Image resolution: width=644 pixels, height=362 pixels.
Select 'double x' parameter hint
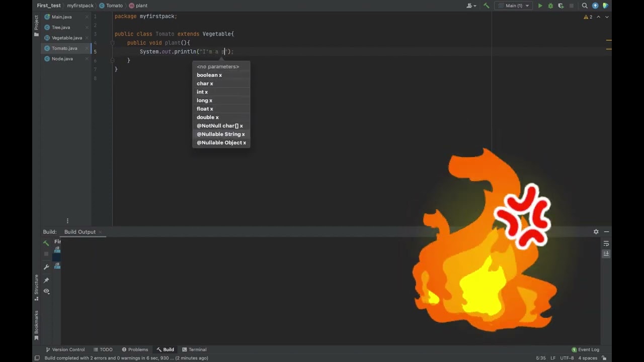coord(221,118)
